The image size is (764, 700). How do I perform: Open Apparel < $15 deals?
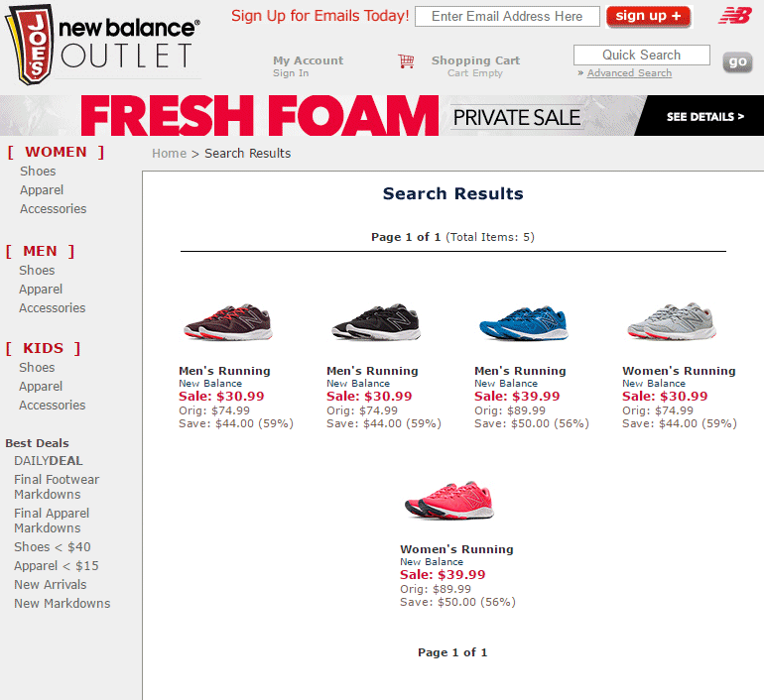point(56,566)
